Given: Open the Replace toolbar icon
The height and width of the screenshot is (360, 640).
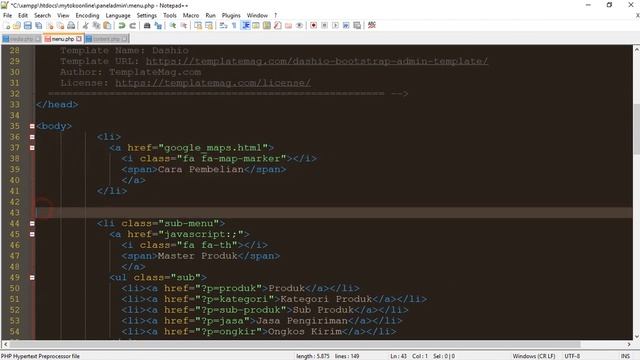Looking at the screenshot, I should coord(158,25).
